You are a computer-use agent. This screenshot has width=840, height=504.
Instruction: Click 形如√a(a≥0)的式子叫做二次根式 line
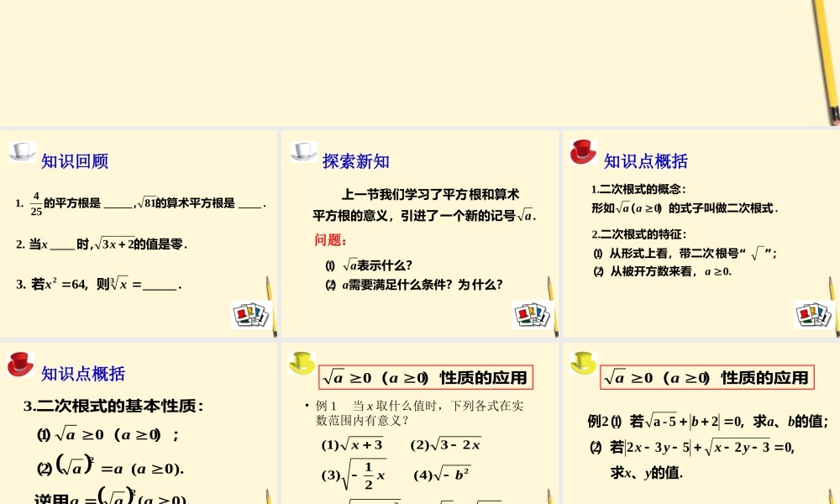[685, 208]
